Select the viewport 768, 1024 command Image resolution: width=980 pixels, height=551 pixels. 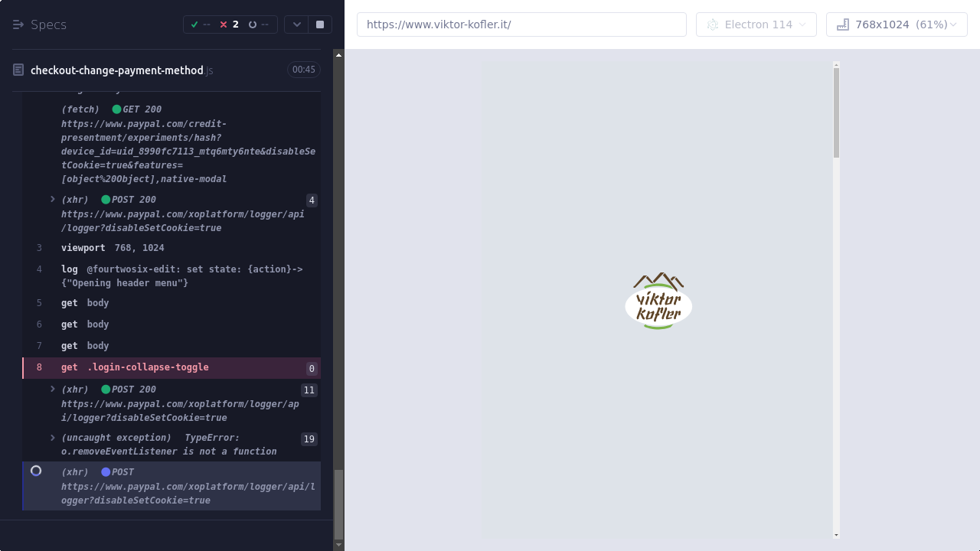tap(112, 248)
